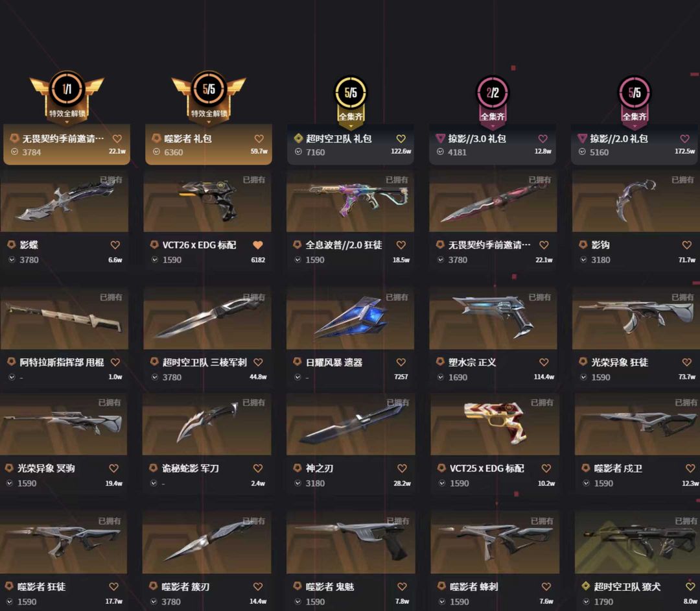Click the price coin icon under 光荣异象 狂徒
This screenshot has height=611, width=700.
click(x=583, y=377)
